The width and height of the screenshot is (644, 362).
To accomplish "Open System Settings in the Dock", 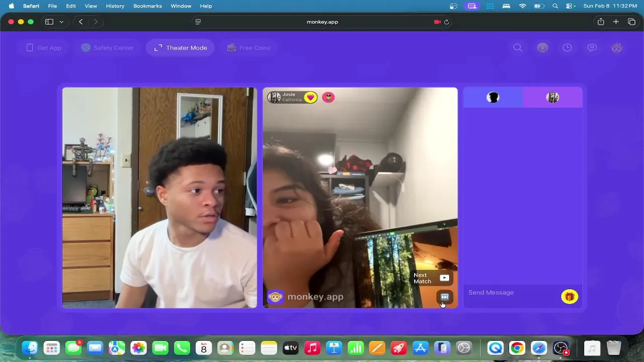I will click(464, 348).
